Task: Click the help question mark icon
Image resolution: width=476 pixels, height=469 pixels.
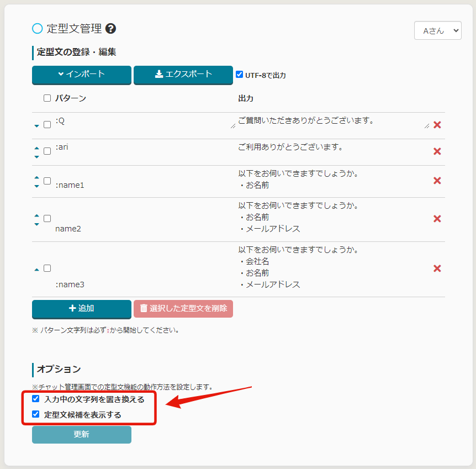Action: coord(110,29)
